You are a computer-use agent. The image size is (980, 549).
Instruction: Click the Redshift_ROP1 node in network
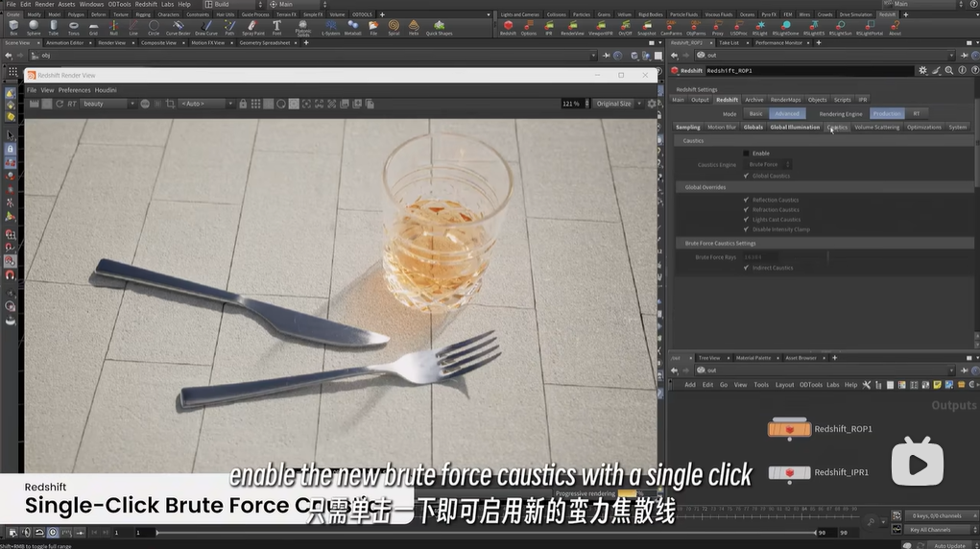click(790, 429)
